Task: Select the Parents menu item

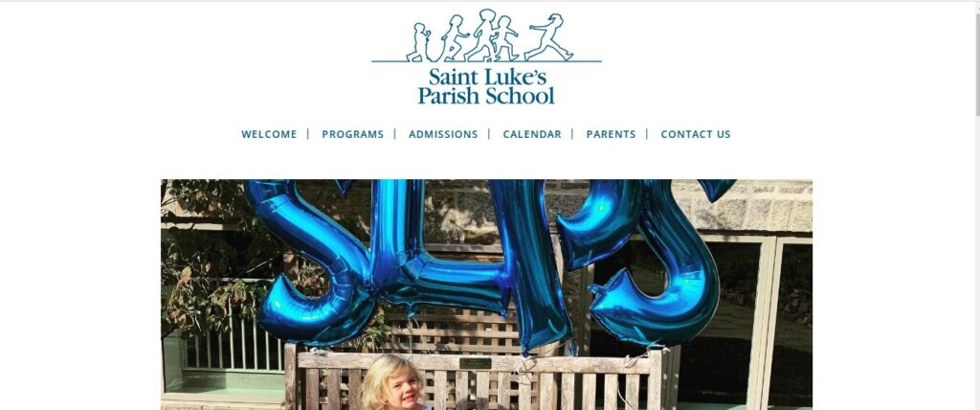Action: coord(611,134)
